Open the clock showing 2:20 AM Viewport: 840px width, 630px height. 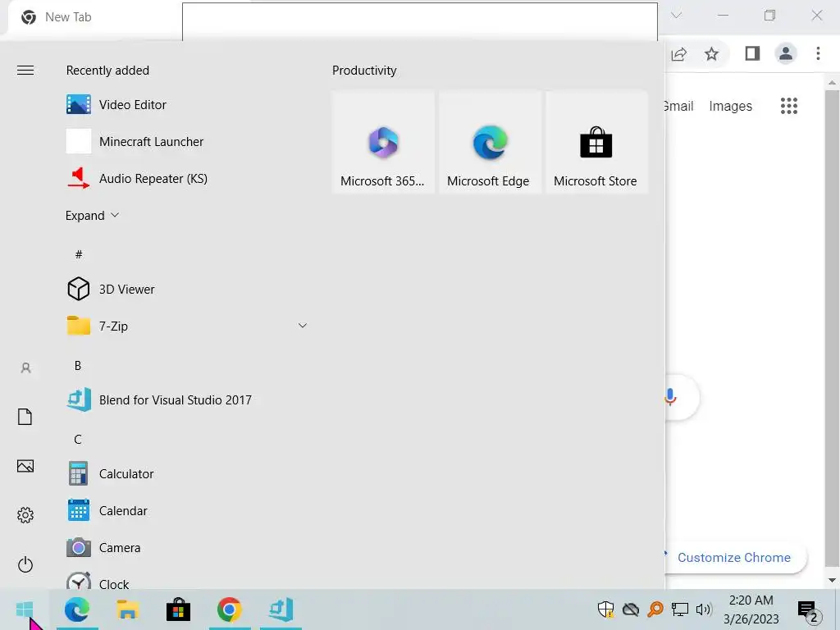click(x=751, y=609)
